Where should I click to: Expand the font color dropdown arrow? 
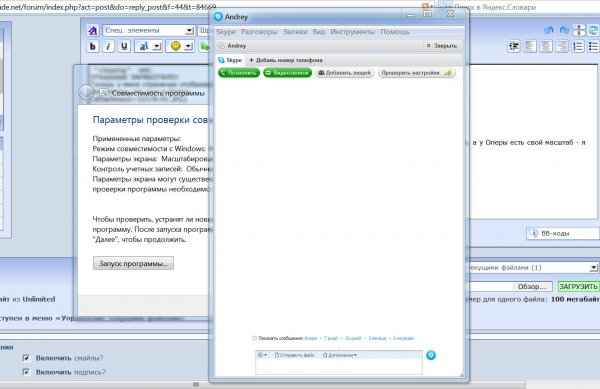157,47
